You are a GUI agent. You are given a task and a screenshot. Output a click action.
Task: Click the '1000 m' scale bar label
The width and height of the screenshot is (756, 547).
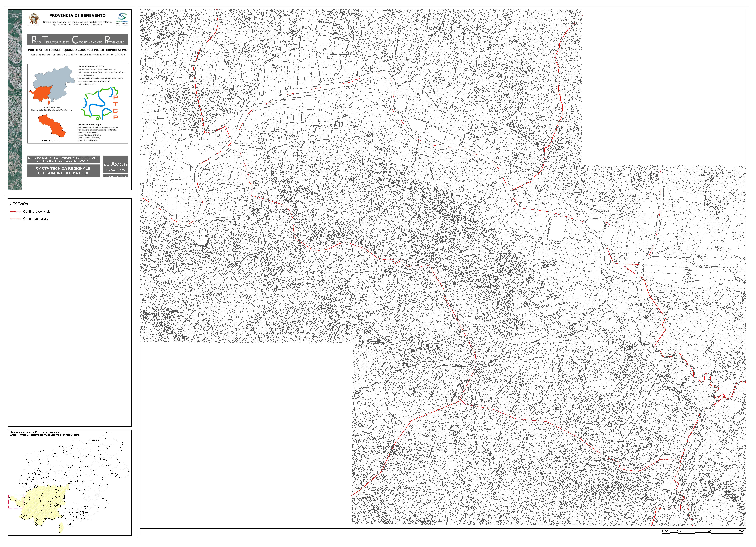(x=741, y=531)
